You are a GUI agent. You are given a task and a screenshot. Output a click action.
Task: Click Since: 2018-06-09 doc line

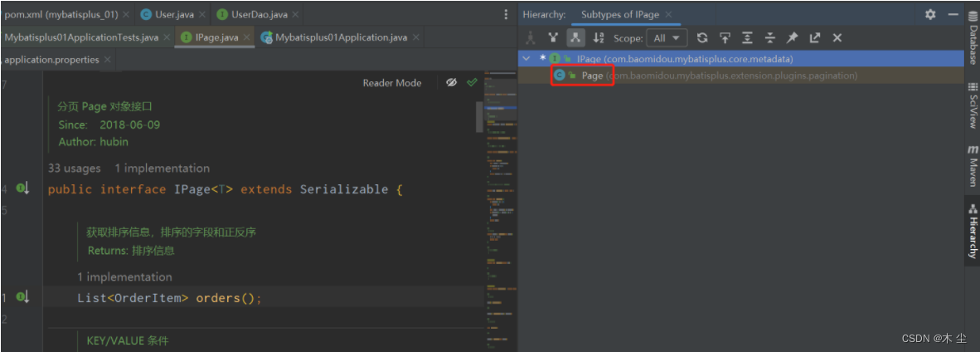pyautogui.click(x=109, y=125)
